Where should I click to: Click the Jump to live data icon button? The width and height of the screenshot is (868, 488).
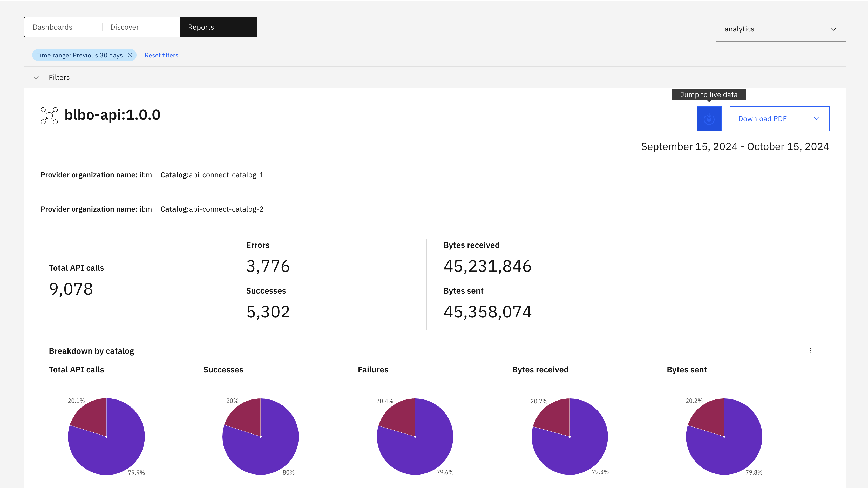point(709,119)
